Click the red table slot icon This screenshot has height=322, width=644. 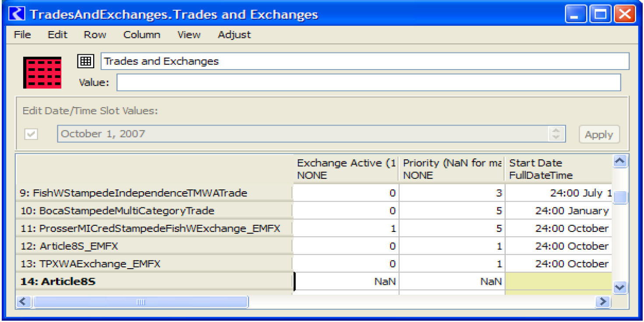pyautogui.click(x=42, y=72)
